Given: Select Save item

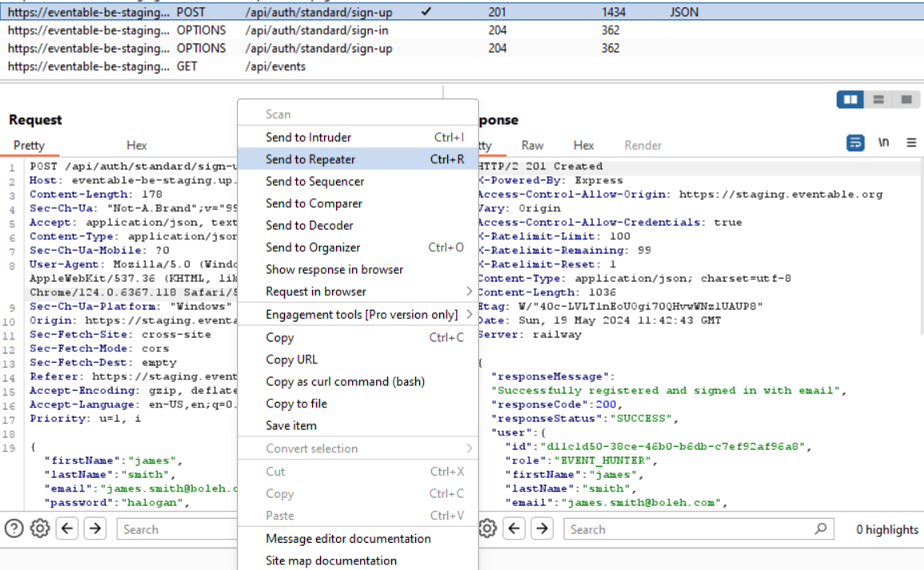Looking at the screenshot, I should click(358, 426).
